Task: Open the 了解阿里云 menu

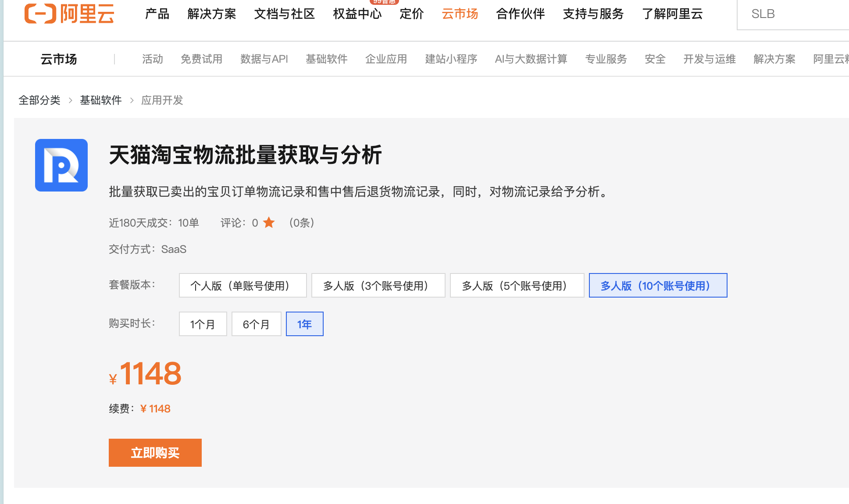Action: click(x=672, y=14)
